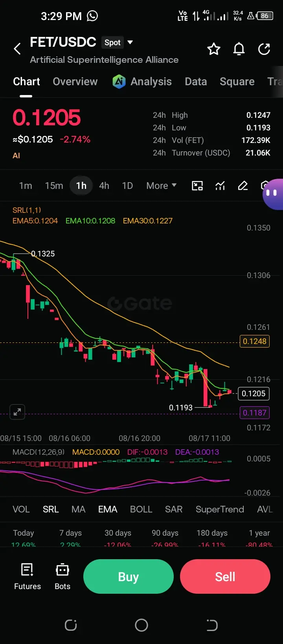The image size is (283, 644).
Task: Tap the 24h Vol value 172.39K
Action: [x=256, y=140]
